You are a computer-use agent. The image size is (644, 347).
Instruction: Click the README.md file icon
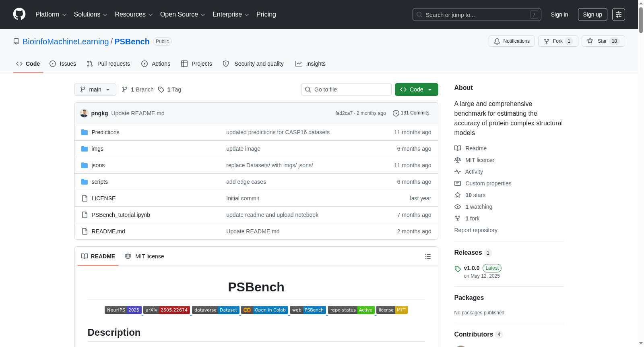(x=85, y=231)
